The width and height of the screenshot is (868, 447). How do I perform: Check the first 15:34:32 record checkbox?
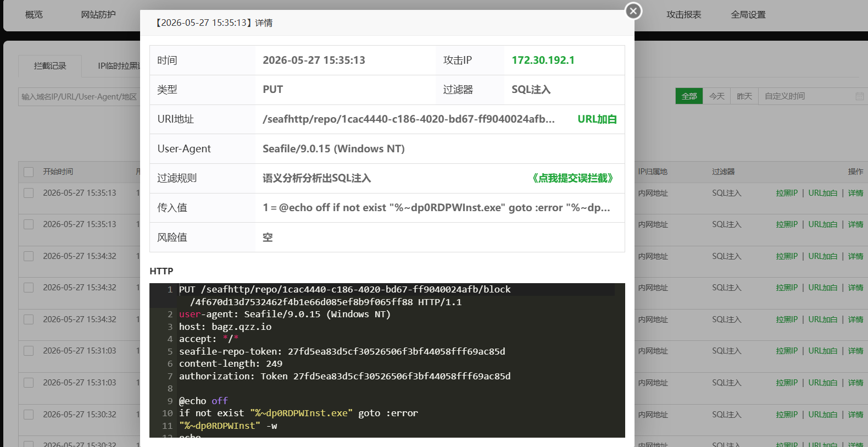[29, 256]
